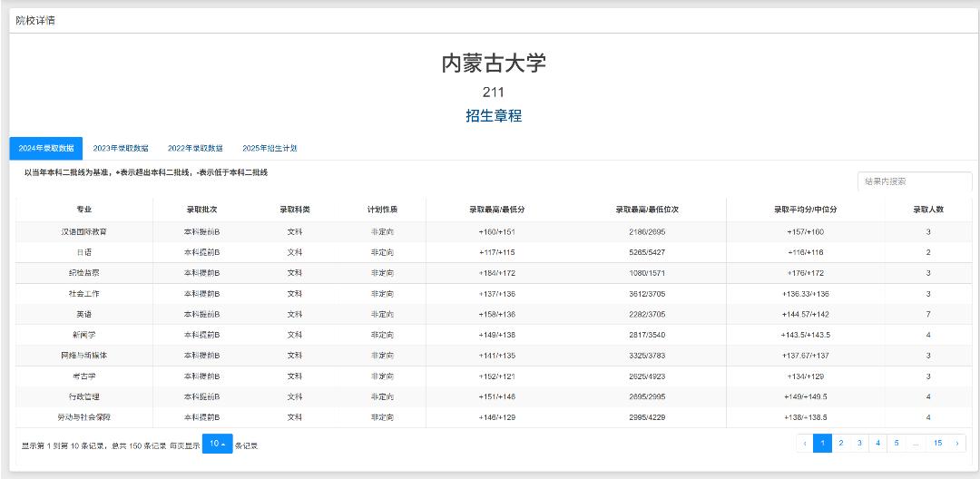Select the 2024年录取数据 tab
Screen dimensions: 980x479
coord(45,148)
